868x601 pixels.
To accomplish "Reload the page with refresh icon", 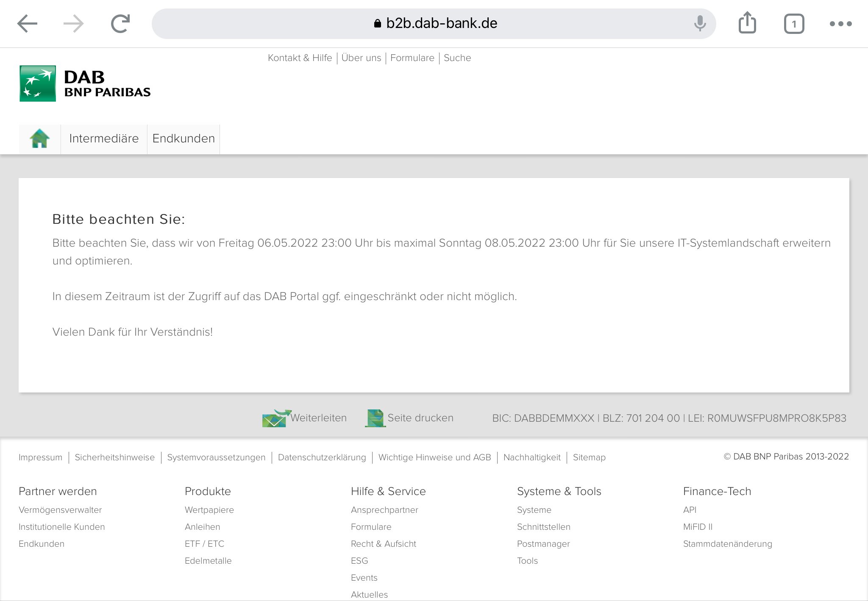I will tap(120, 24).
